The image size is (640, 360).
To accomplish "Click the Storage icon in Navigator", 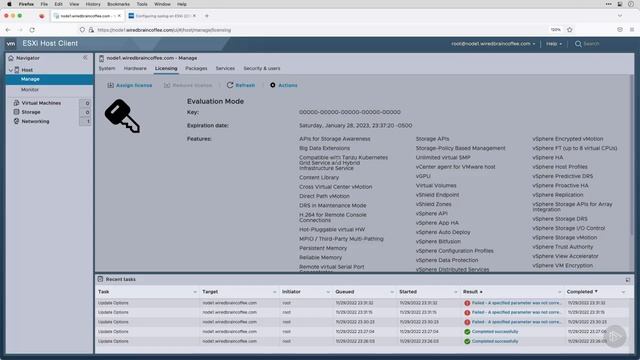I will click(16, 112).
